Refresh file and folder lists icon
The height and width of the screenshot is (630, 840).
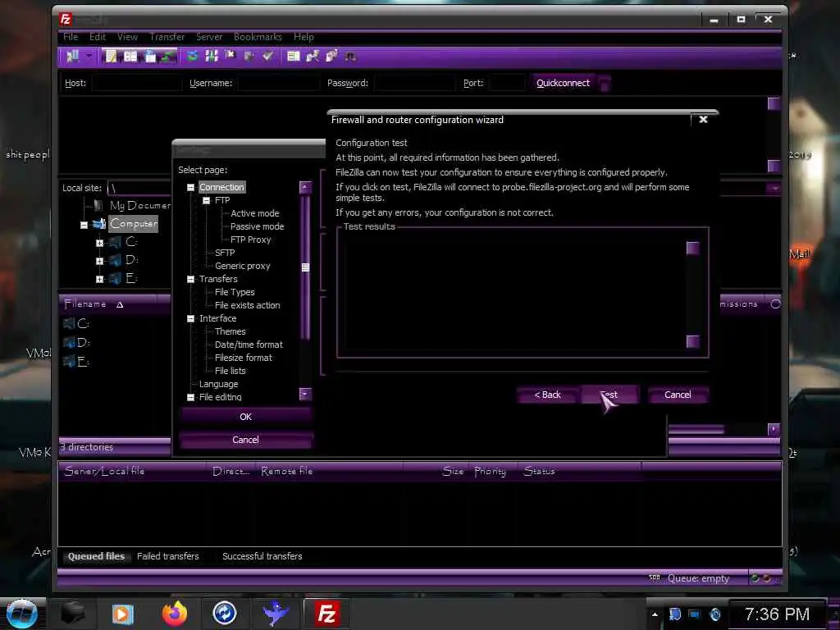[192, 56]
